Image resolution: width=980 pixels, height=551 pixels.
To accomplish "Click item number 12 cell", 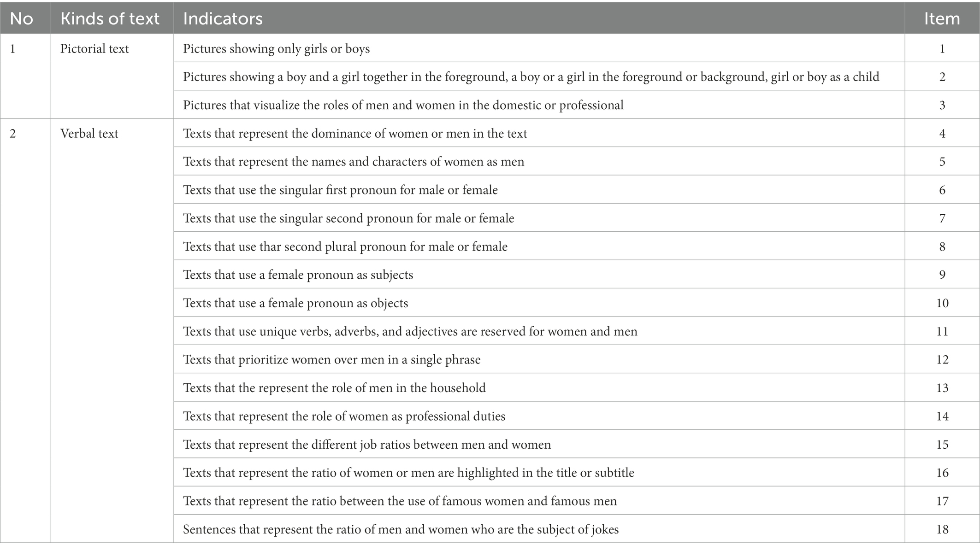I will (942, 359).
